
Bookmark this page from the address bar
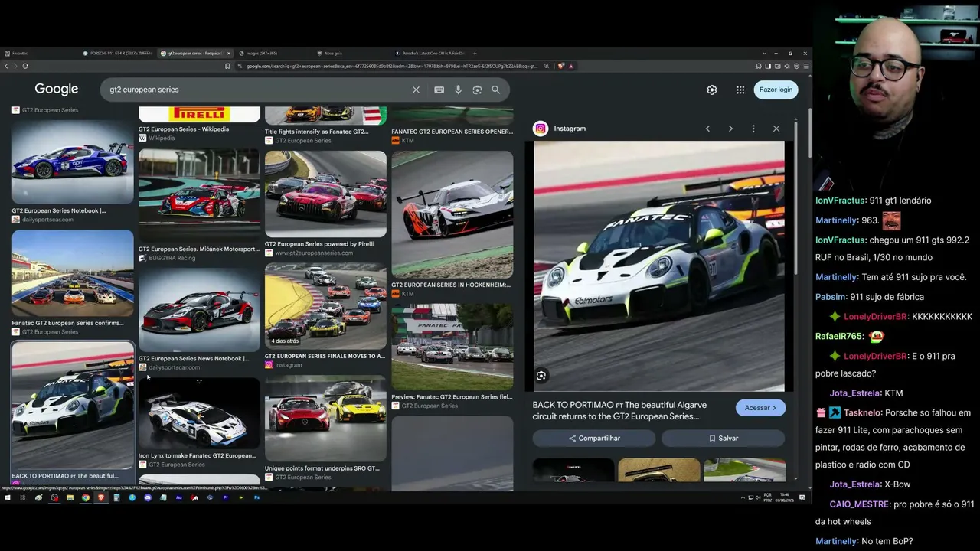[x=227, y=66]
